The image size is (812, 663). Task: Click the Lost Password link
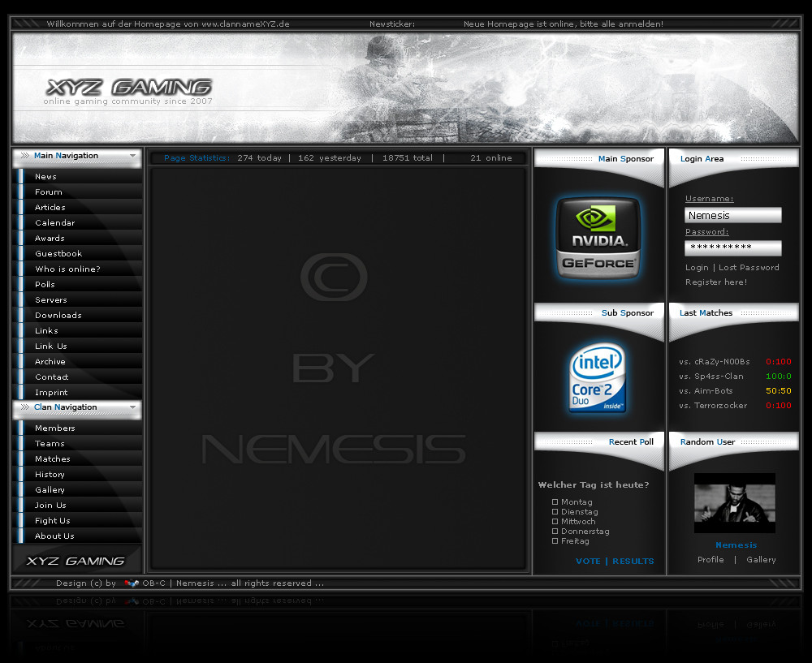pyautogui.click(x=749, y=268)
